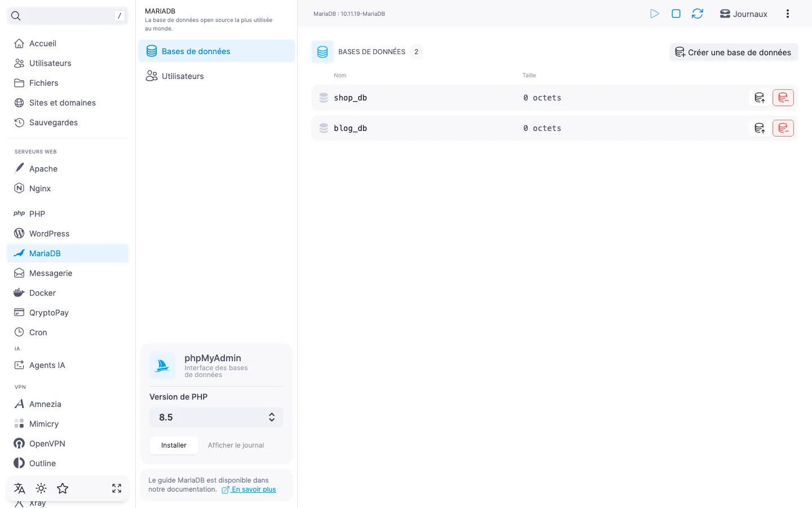Image resolution: width=812 pixels, height=508 pixels.
Task: Open Fichiers in the sidebar
Action: [68, 83]
